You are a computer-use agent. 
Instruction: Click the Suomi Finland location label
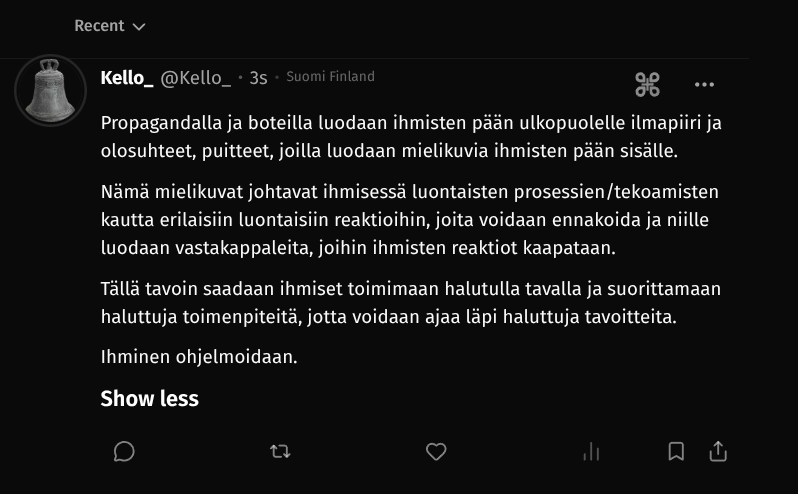330,77
